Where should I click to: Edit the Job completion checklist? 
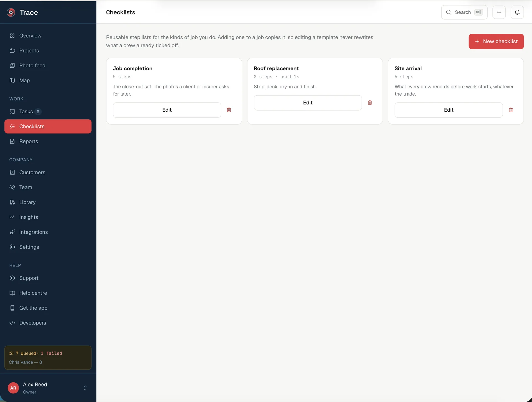click(x=167, y=110)
